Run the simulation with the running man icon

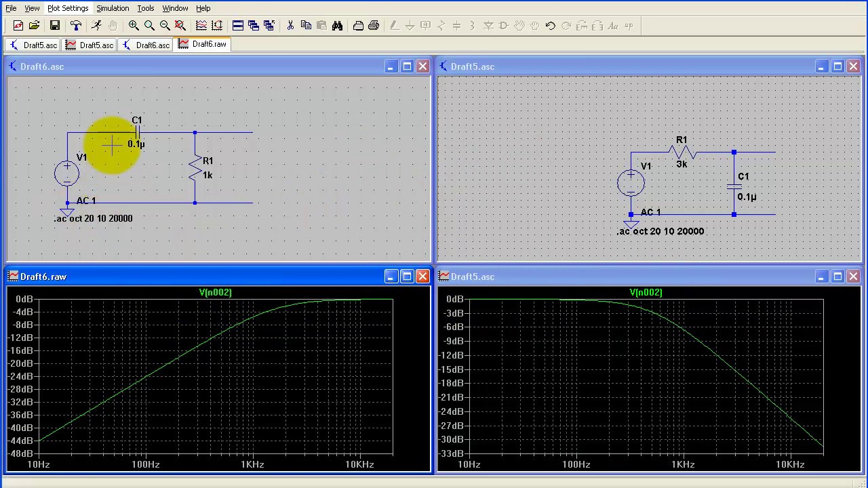[96, 26]
